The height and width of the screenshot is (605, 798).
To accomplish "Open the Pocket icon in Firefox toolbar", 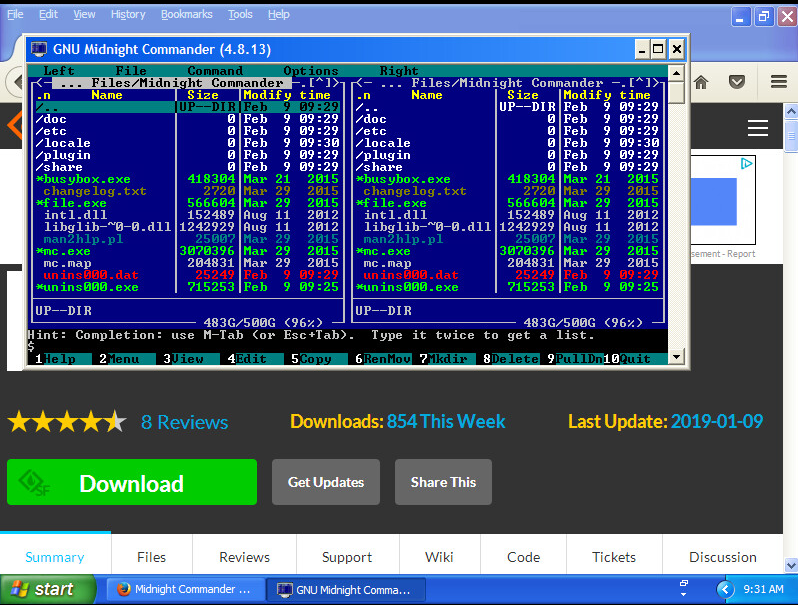I will (737, 82).
